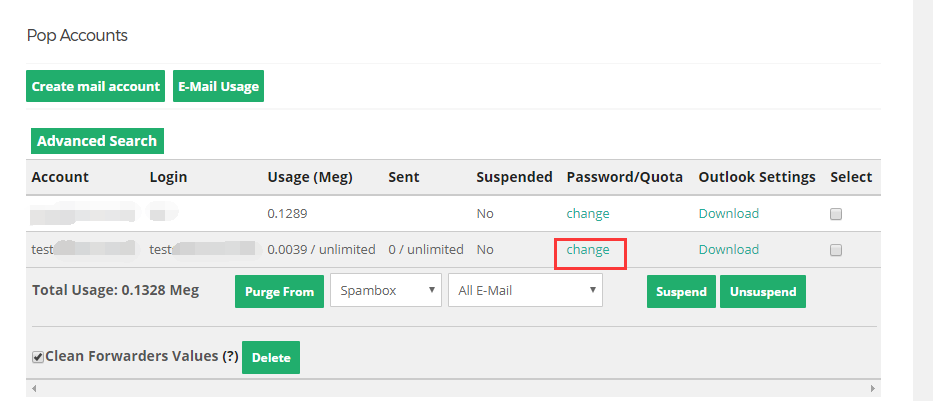Viewport: 933px width, 401px height.
Task: Download Outlook settings for test account
Action: pos(729,249)
